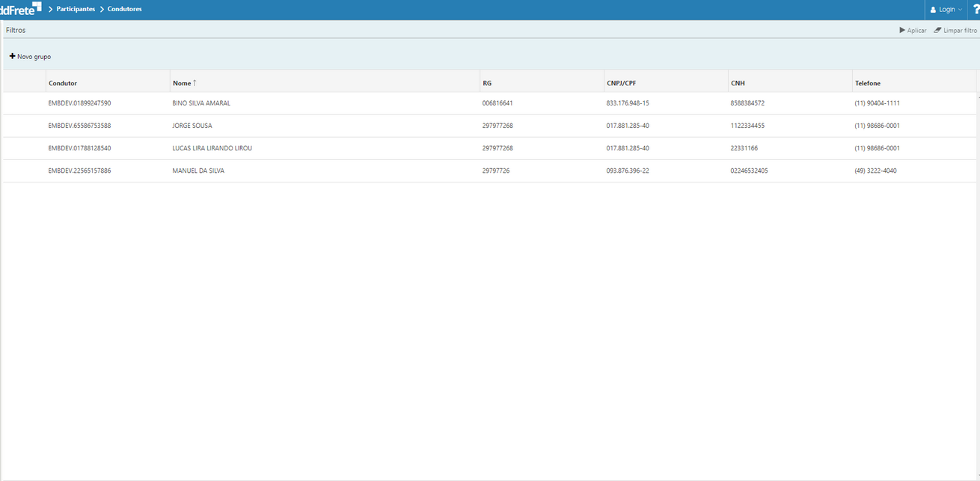Sort by Condutor column header
The width and height of the screenshot is (980, 481).
tap(63, 83)
